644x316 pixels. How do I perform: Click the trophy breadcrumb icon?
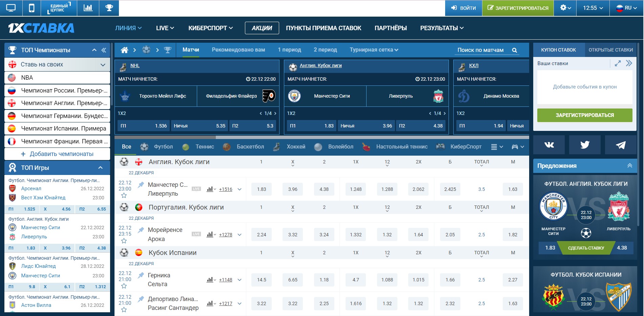pos(168,50)
